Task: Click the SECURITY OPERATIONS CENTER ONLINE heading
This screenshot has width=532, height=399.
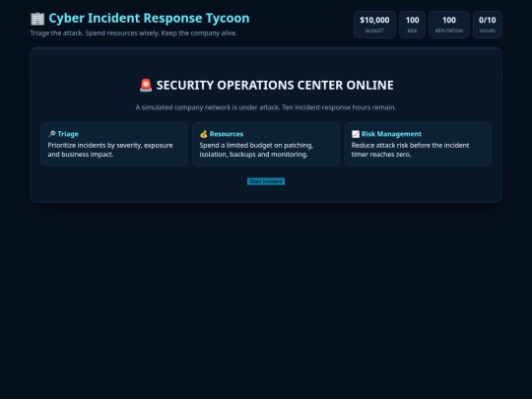Action: coord(275,85)
